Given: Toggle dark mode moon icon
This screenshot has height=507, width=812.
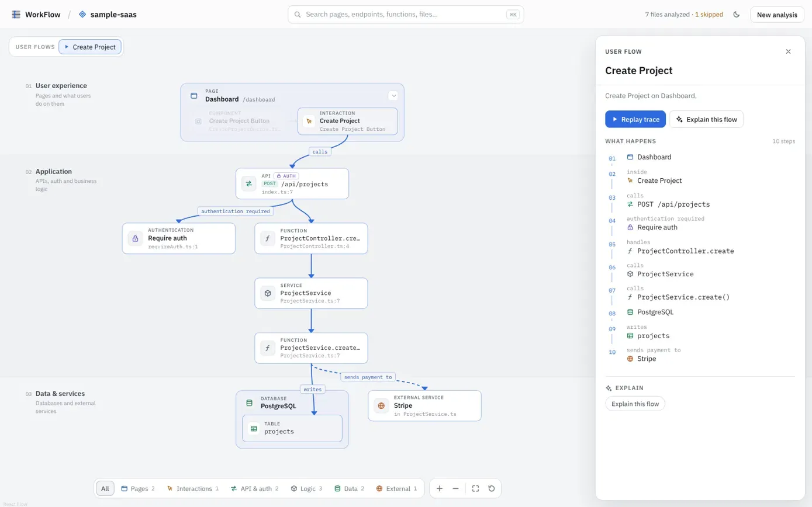Looking at the screenshot, I should click(x=737, y=15).
